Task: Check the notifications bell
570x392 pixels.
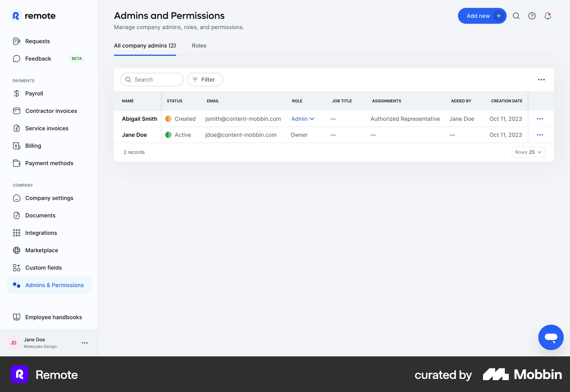Action: tap(548, 16)
